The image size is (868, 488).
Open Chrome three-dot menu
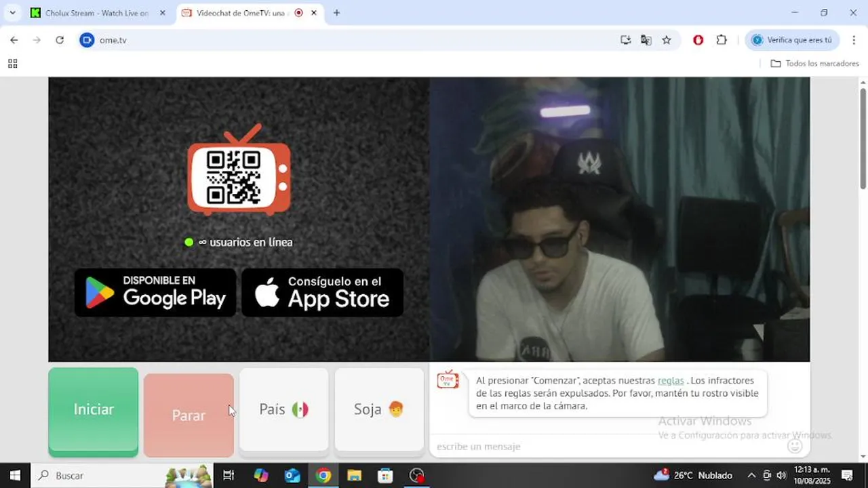click(x=853, y=40)
